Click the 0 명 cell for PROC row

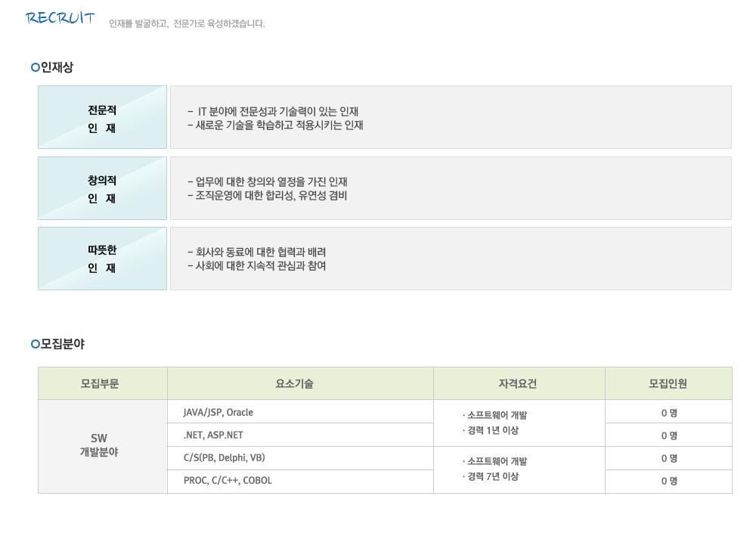pos(669,482)
